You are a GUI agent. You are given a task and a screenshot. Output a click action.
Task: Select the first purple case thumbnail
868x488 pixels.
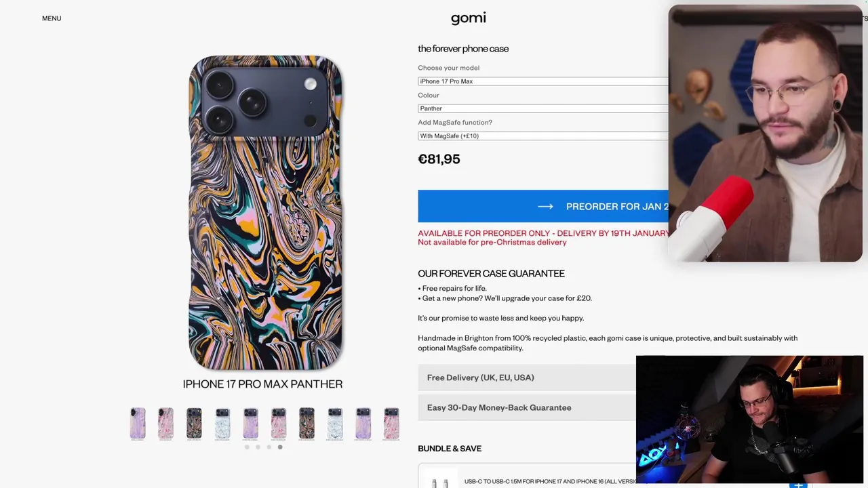138,424
